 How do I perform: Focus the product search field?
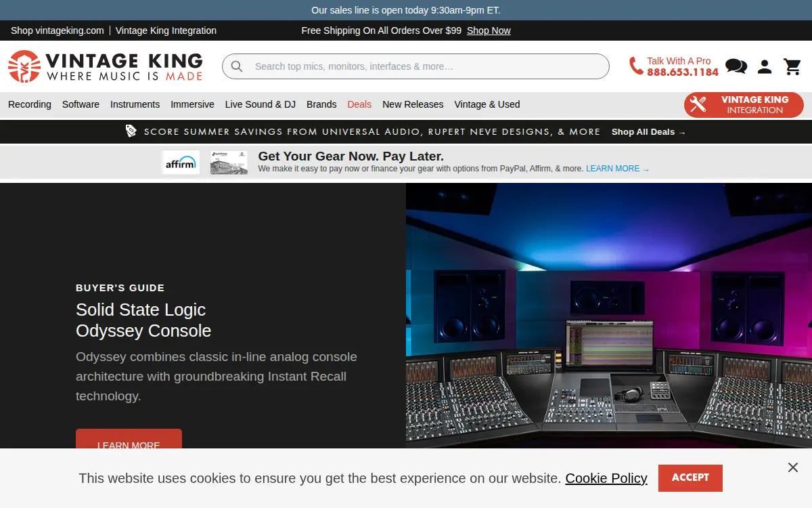click(x=415, y=66)
